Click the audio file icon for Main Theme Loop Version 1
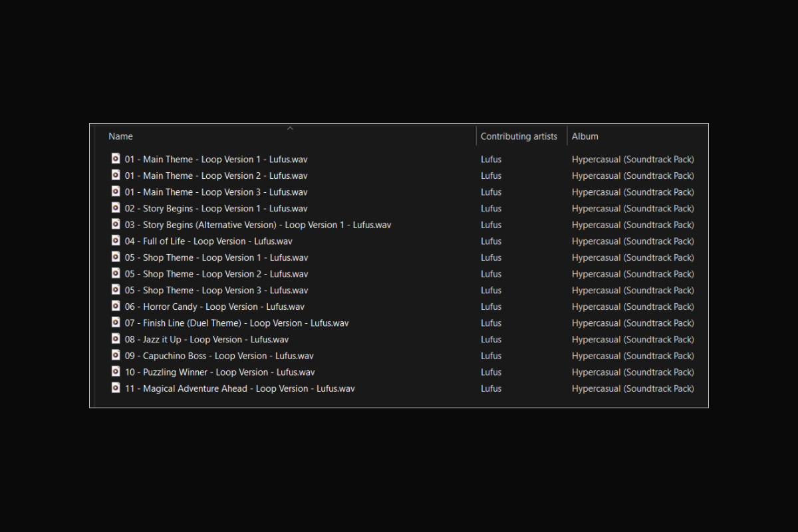 click(116, 159)
